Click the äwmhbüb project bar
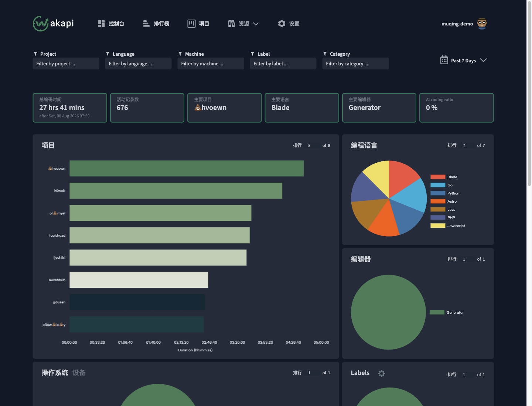Viewport: 532px width, 406px height. tap(139, 280)
